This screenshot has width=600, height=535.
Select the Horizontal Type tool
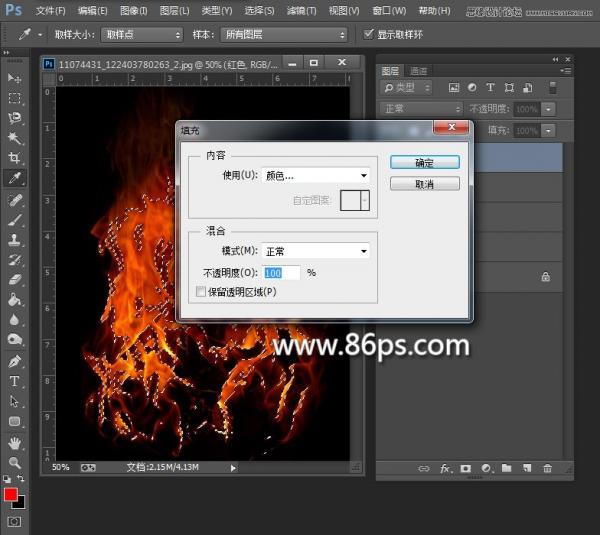click(x=14, y=381)
